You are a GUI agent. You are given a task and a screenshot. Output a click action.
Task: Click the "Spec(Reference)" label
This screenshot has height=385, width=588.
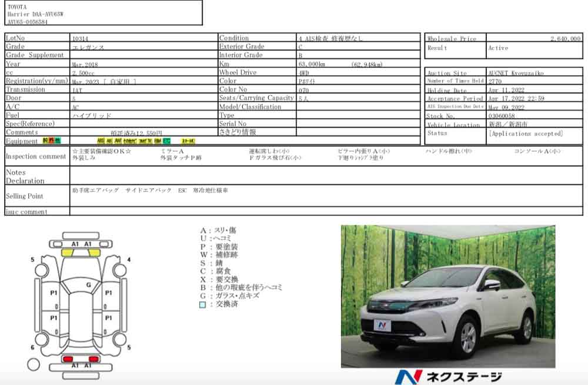coord(30,124)
